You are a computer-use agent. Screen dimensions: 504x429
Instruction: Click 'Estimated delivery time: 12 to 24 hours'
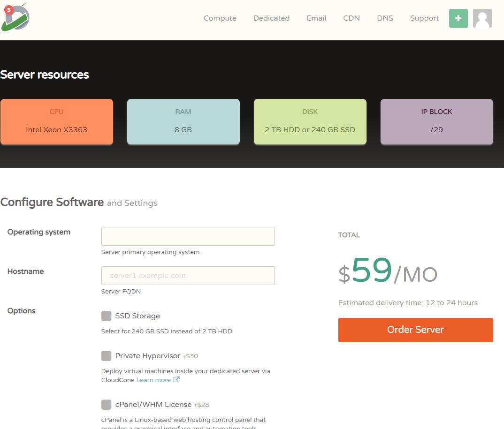pos(408,303)
